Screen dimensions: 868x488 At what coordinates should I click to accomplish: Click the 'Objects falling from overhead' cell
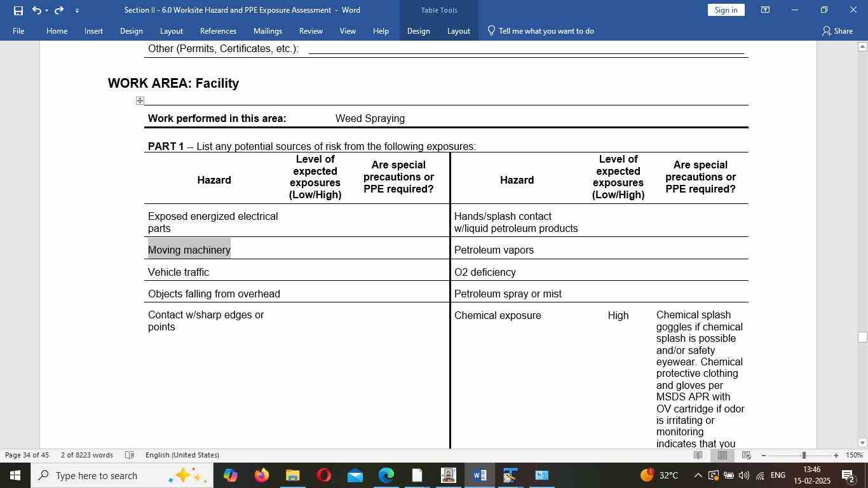tap(214, 294)
